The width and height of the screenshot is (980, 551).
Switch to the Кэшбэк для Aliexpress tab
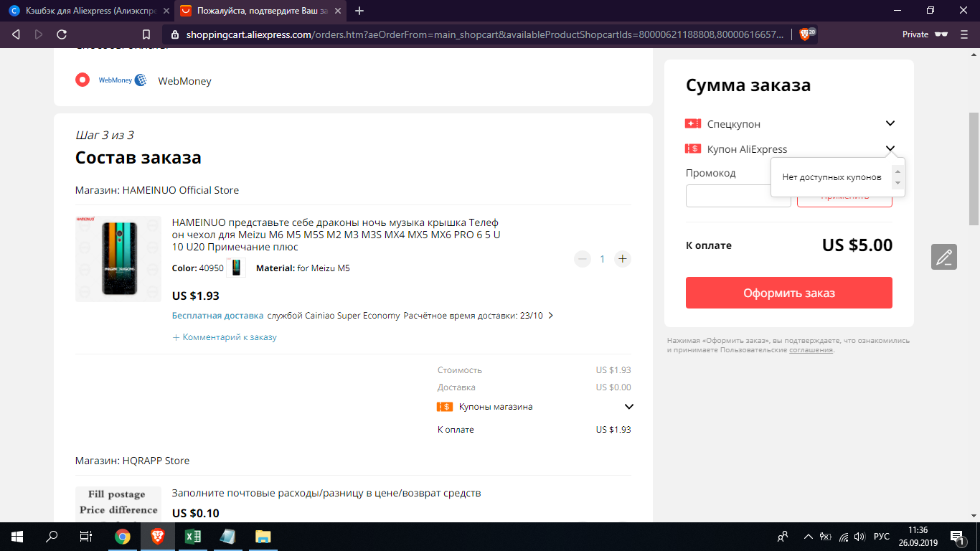coord(88,11)
